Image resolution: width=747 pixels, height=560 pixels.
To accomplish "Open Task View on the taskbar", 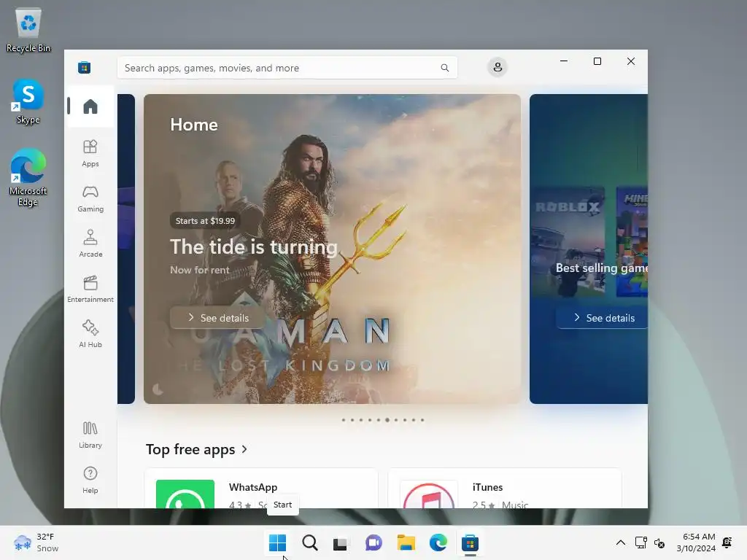I will pos(340,542).
